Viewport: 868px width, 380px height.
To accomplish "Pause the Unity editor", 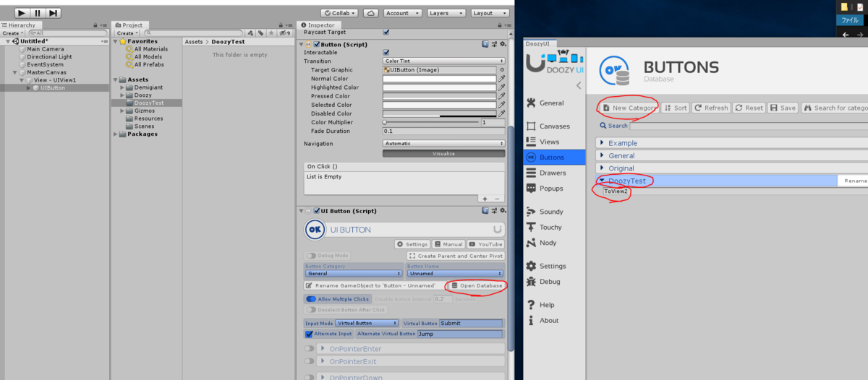I will (38, 13).
